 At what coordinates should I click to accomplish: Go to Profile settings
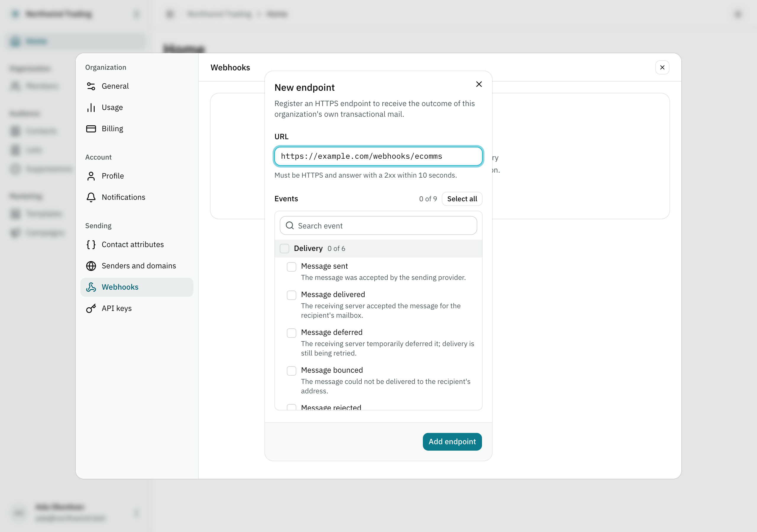(x=137, y=176)
